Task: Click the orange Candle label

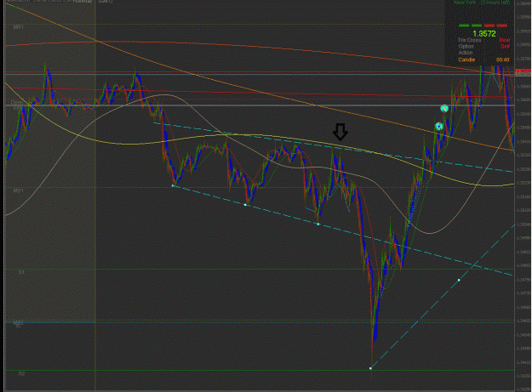Action: tap(466, 60)
